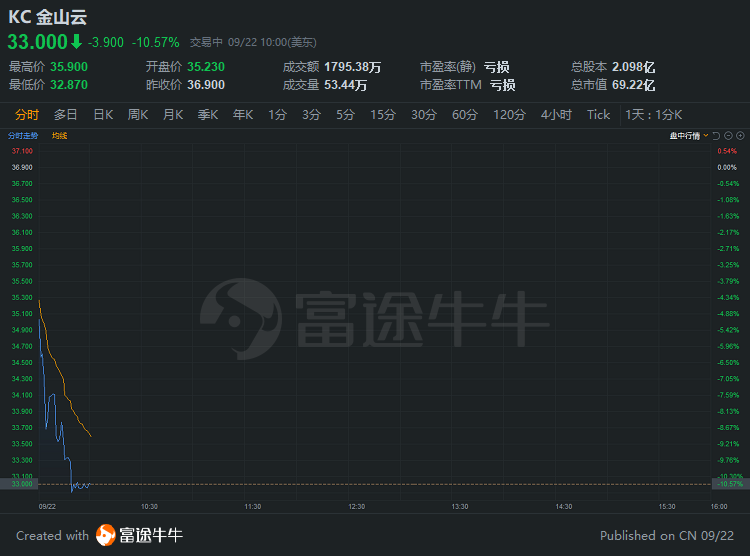Click the 最低价 32.870 value

coord(69,85)
